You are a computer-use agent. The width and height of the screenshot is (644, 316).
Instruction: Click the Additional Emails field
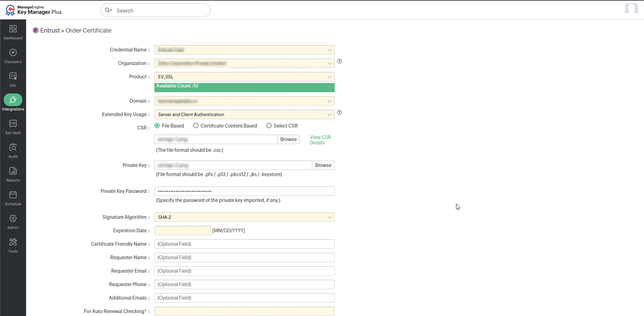[244, 298]
